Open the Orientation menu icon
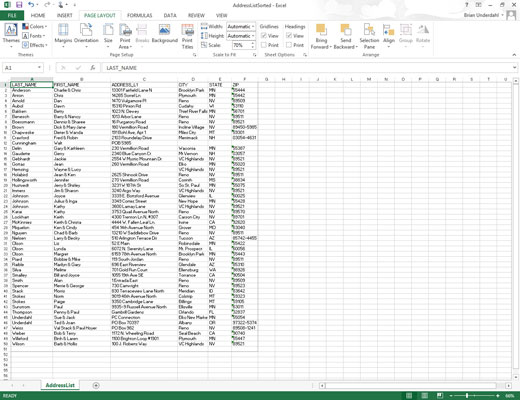 (x=86, y=30)
